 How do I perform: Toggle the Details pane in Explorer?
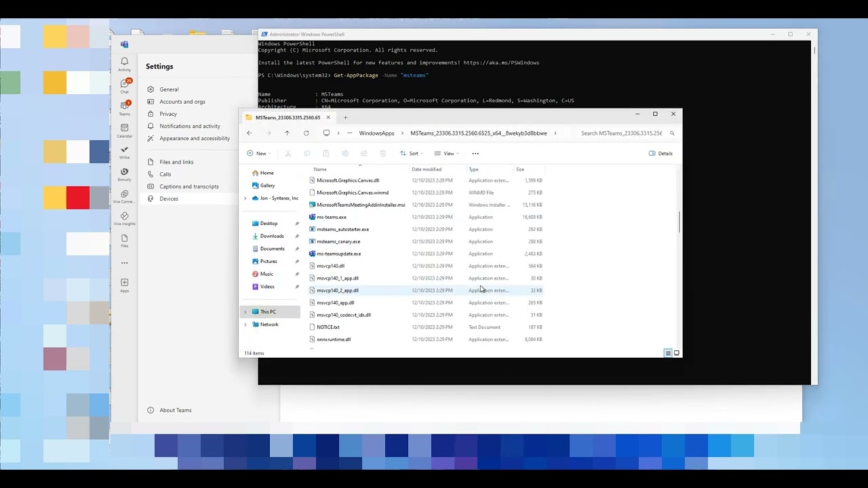point(660,153)
